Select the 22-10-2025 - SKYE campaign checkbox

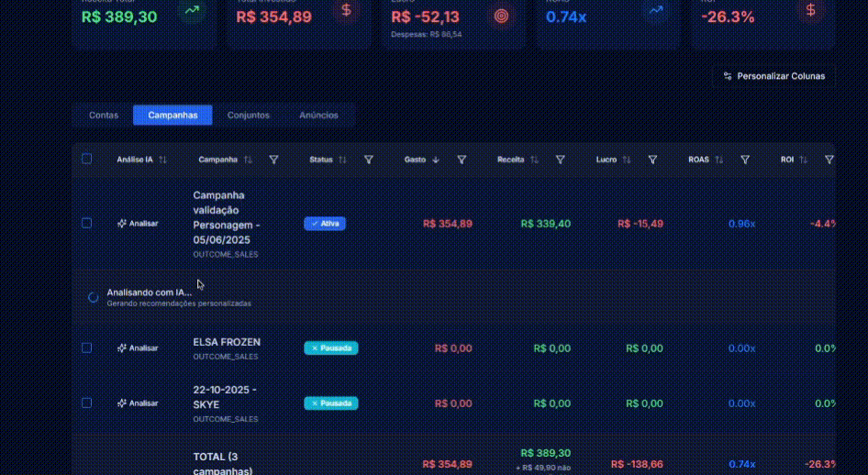[87, 403]
